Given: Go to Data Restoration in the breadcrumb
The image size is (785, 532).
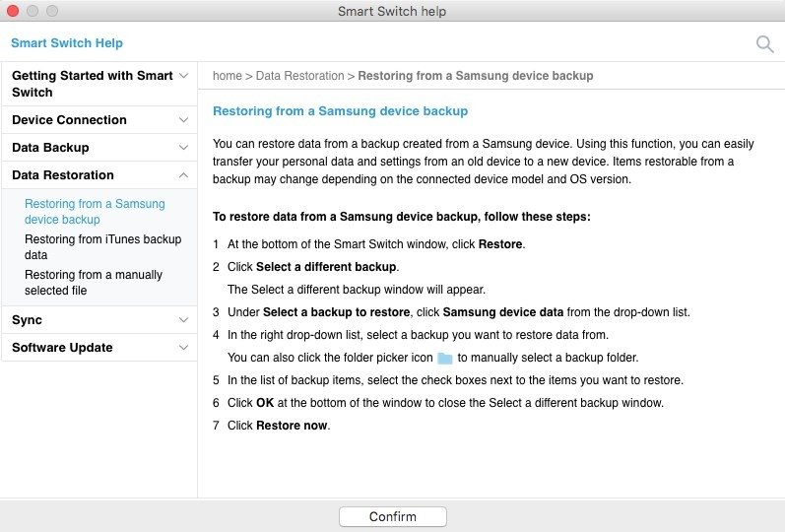Looking at the screenshot, I should tap(299, 76).
